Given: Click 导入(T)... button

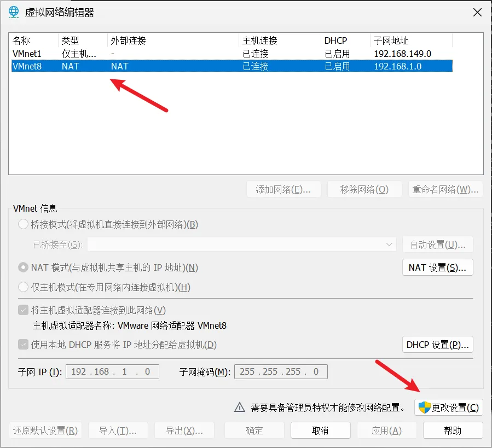Looking at the screenshot, I should (x=118, y=430).
